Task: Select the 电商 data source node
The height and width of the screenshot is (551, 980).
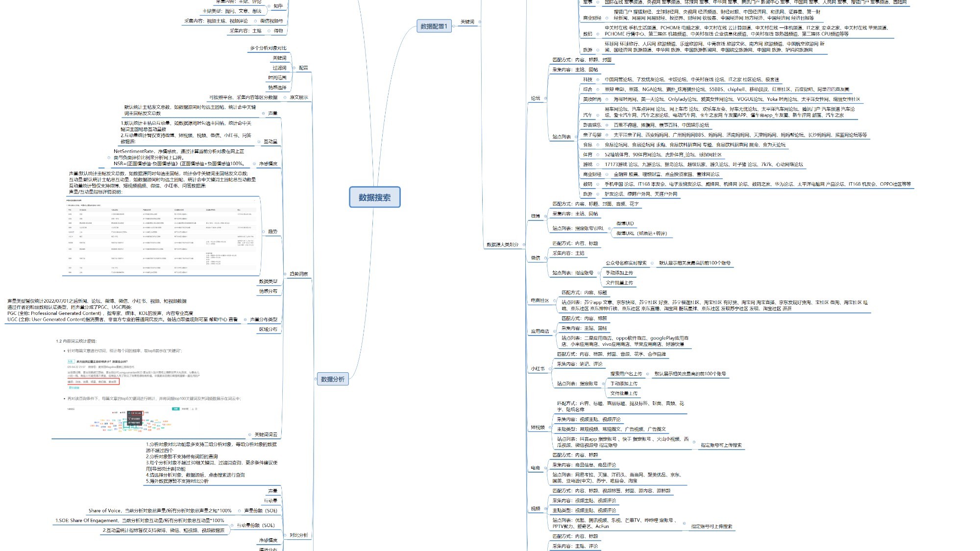Action: pos(536,468)
